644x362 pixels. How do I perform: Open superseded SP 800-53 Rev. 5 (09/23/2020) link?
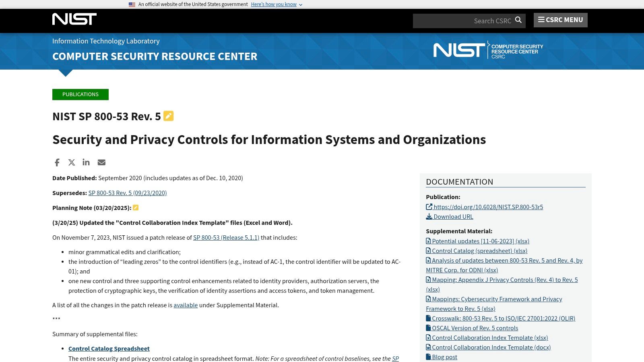128,193
